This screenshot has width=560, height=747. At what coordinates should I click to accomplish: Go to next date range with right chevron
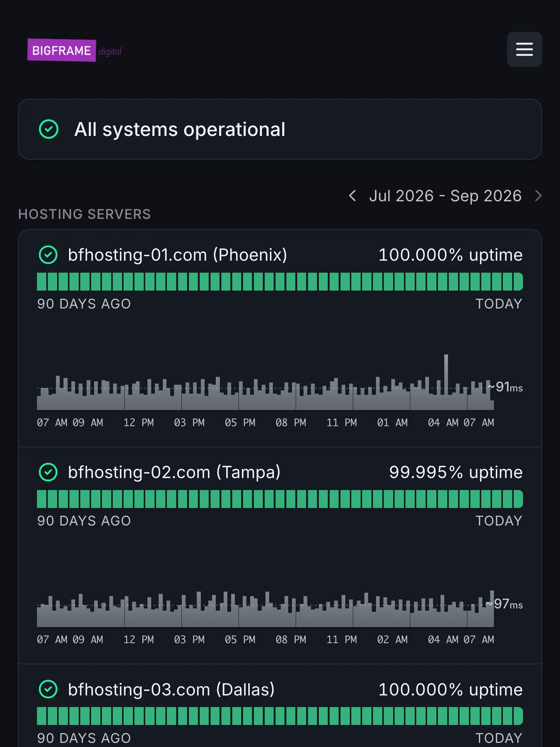[x=538, y=196]
